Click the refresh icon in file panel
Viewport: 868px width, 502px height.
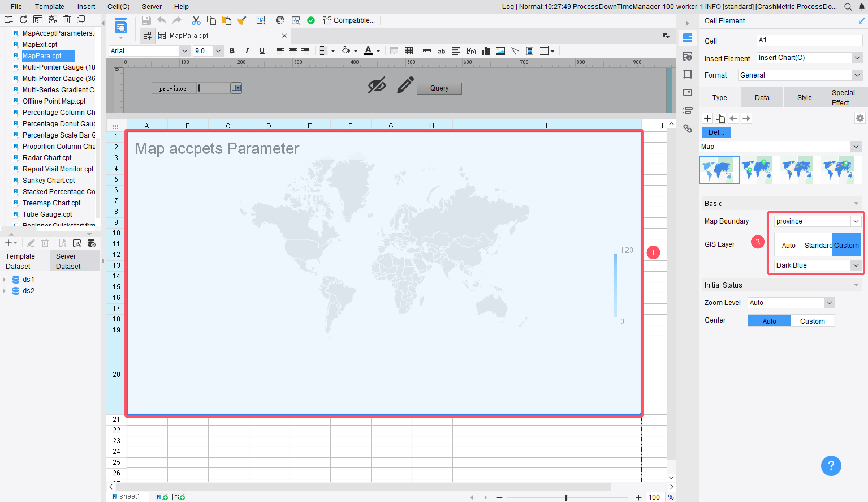23,19
